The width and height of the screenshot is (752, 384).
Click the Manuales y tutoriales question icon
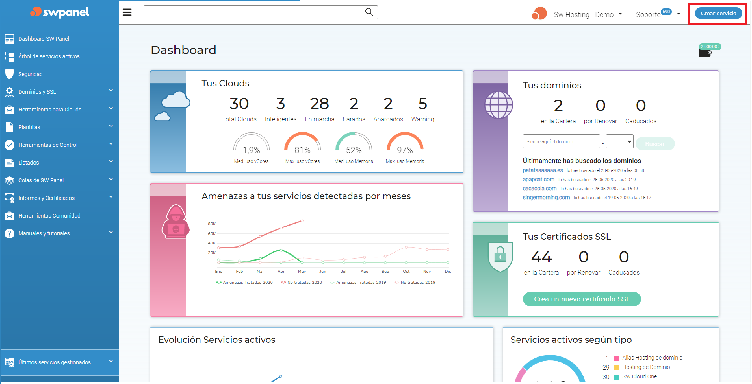click(9, 233)
